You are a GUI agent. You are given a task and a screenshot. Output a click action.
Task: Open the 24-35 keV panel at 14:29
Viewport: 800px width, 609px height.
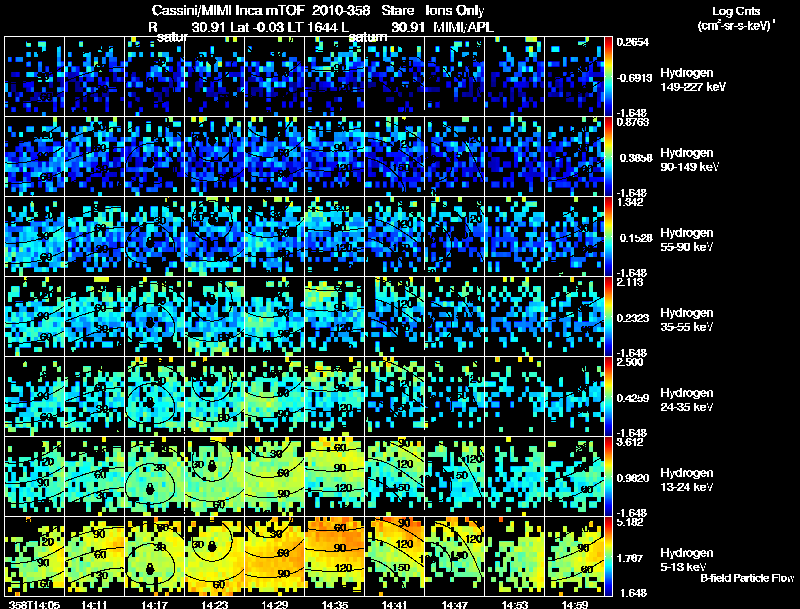pyautogui.click(x=274, y=396)
